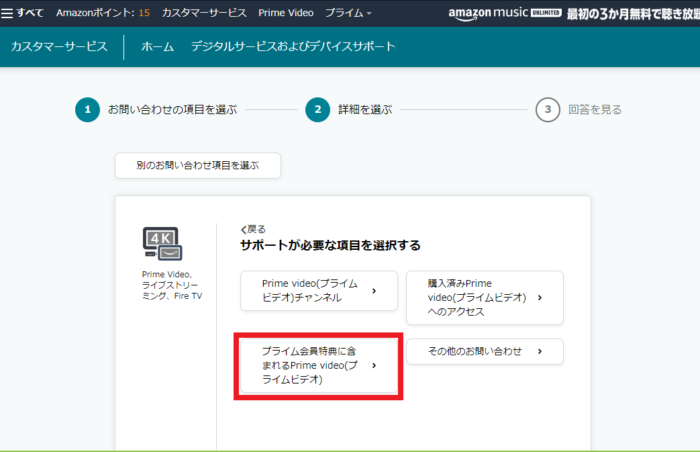700x452 pixels.
Task: Click 回答を見る step label
Action: (595, 109)
